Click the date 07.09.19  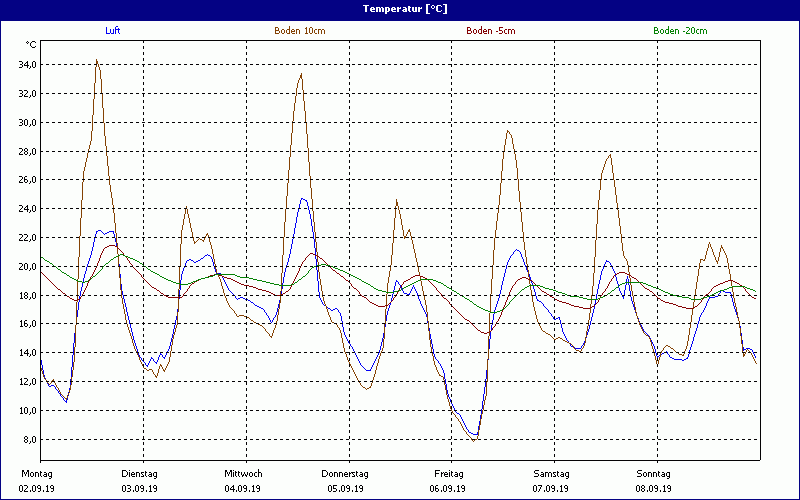click(x=551, y=489)
